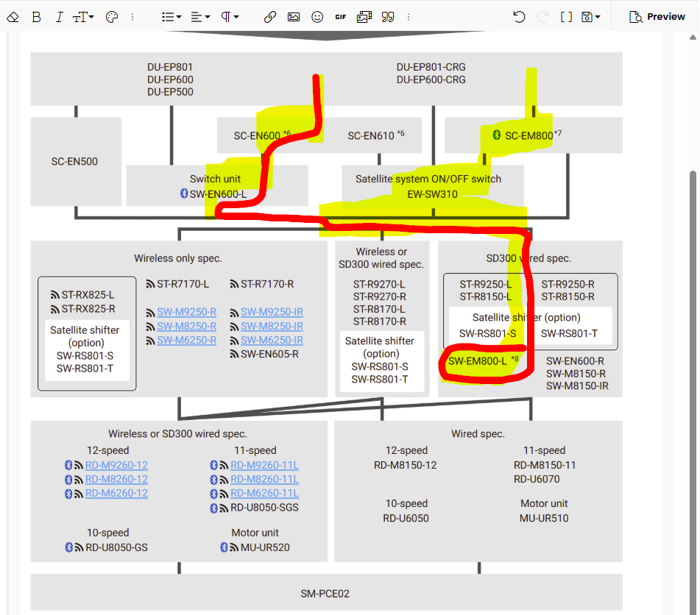Click the scrollbar up arrow
The image size is (700, 615).
tap(693, 38)
